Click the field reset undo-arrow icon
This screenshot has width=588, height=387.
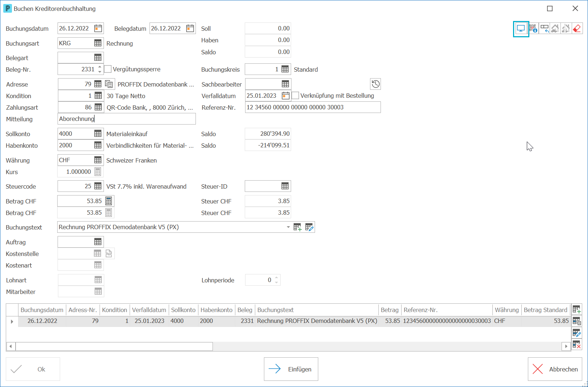544,29
